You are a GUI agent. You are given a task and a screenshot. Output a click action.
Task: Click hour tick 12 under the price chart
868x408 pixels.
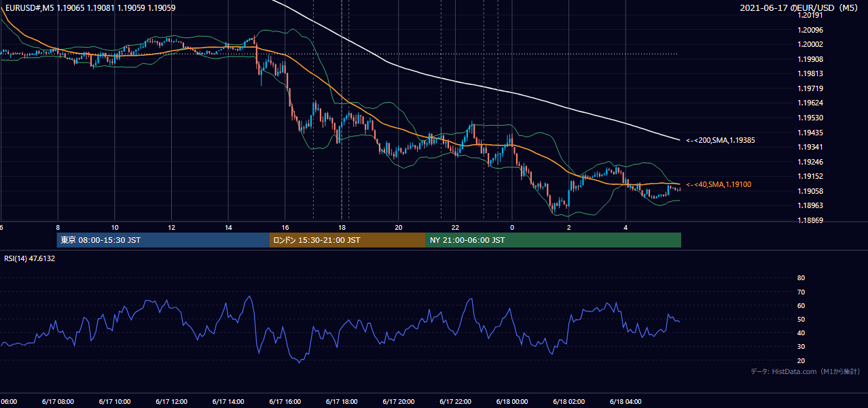click(x=171, y=227)
